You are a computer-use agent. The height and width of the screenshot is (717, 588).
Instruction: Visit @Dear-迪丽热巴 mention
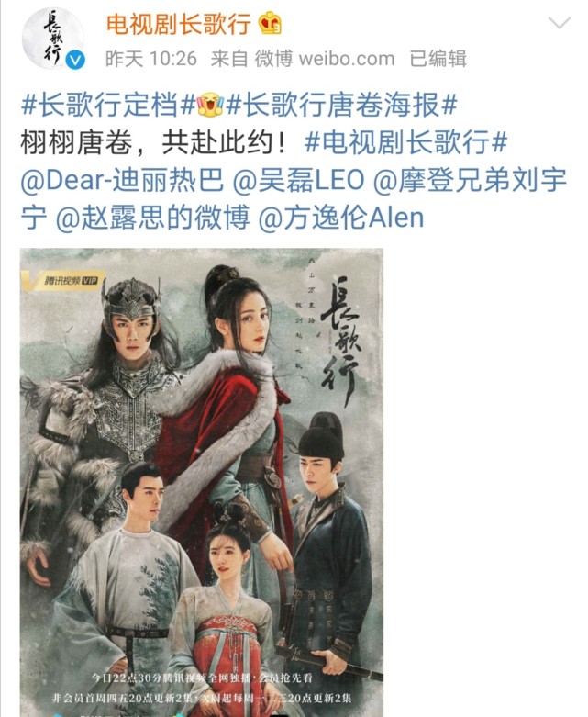click(x=122, y=180)
